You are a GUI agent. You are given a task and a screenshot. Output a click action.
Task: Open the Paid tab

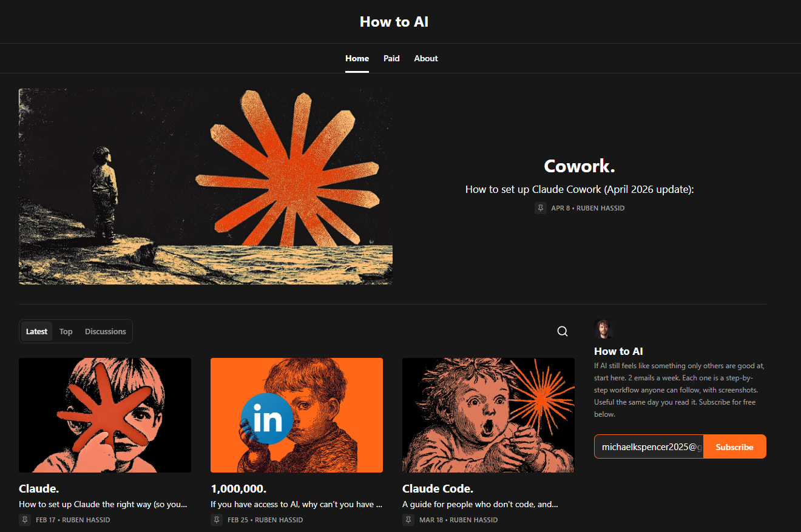pos(391,58)
